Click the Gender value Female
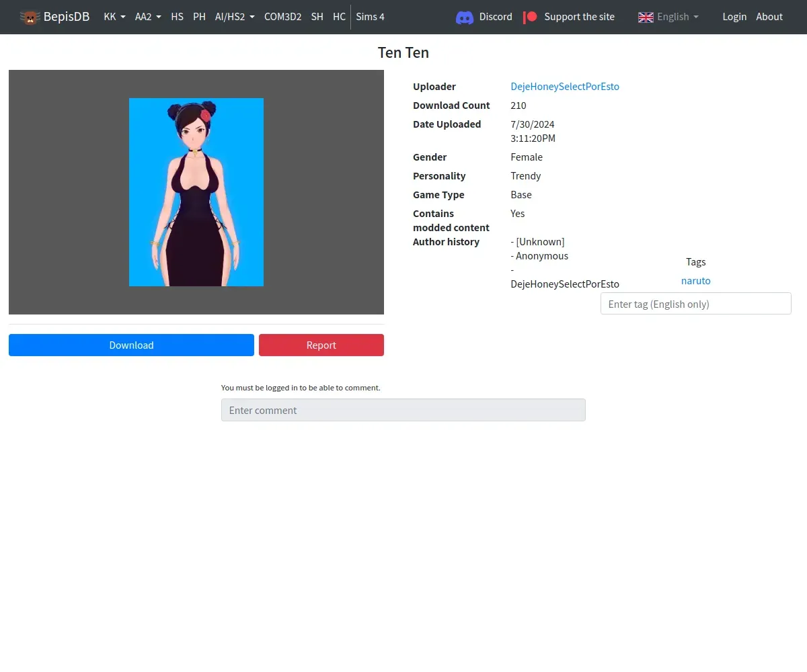The width and height of the screenshot is (807, 672). pyautogui.click(x=527, y=157)
